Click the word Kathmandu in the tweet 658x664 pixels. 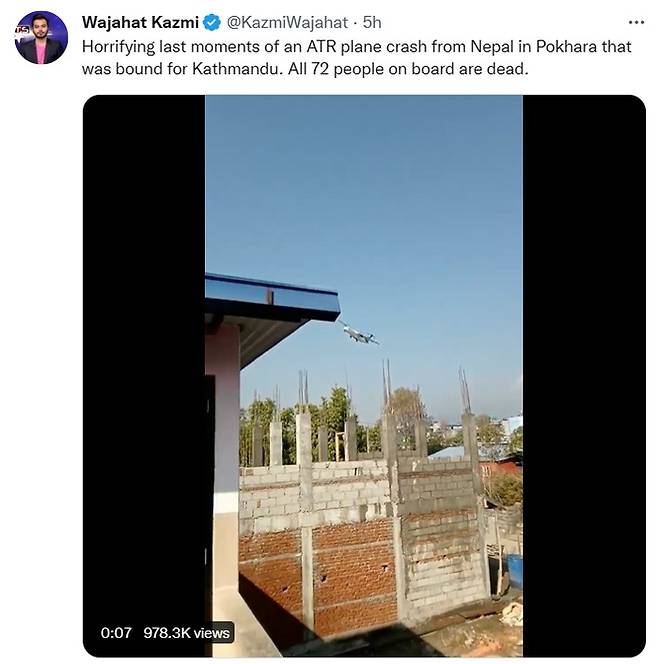pos(237,69)
